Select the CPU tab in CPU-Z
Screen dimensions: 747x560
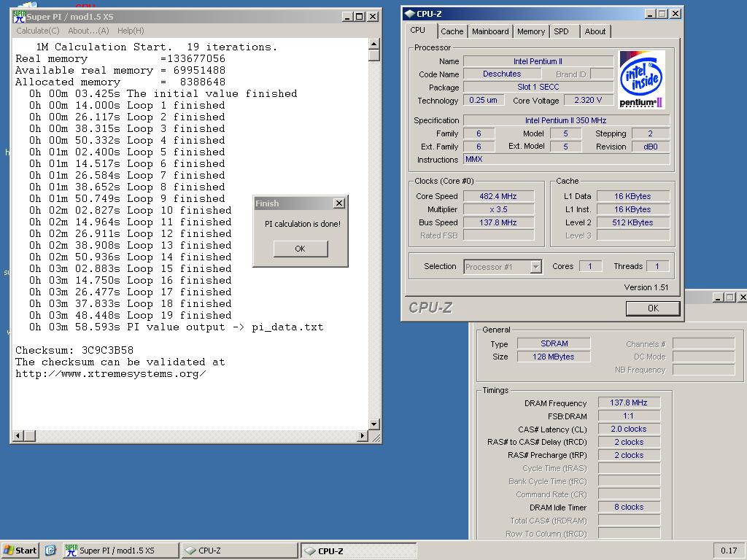[418, 30]
